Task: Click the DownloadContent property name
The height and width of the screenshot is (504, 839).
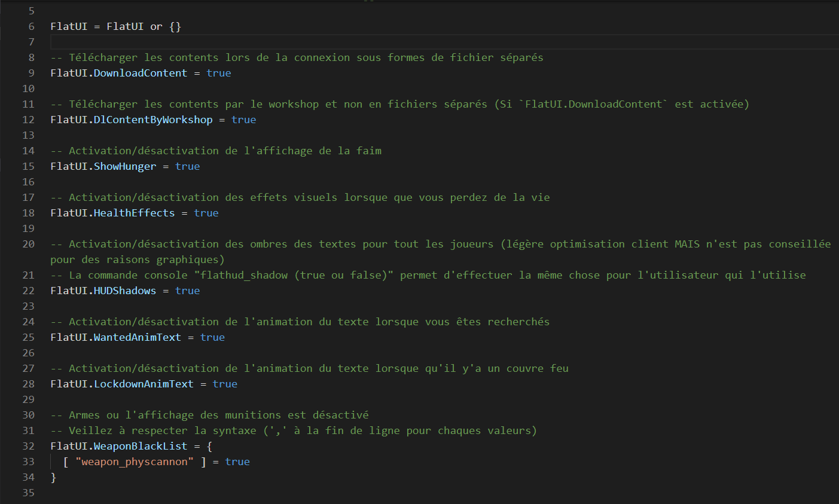Action: pyautogui.click(x=141, y=73)
